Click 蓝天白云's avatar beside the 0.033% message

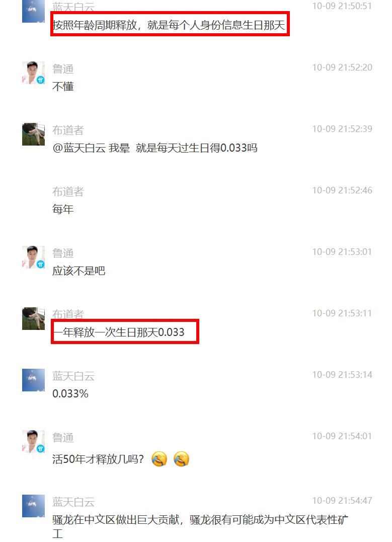(x=34, y=380)
